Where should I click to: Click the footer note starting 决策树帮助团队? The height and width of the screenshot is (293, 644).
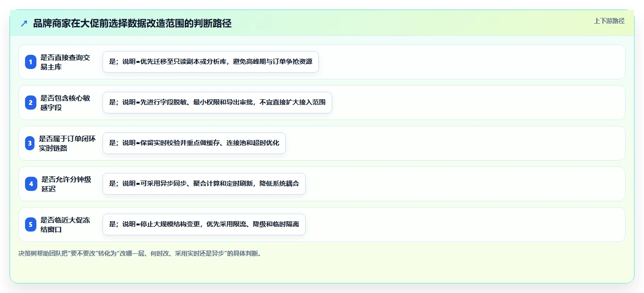pos(140,254)
